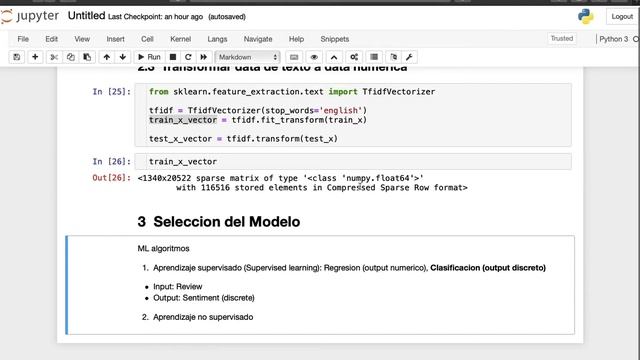Click the tfidf = TfidfVectorizer line
The width and height of the screenshot is (640, 360).
(258, 111)
